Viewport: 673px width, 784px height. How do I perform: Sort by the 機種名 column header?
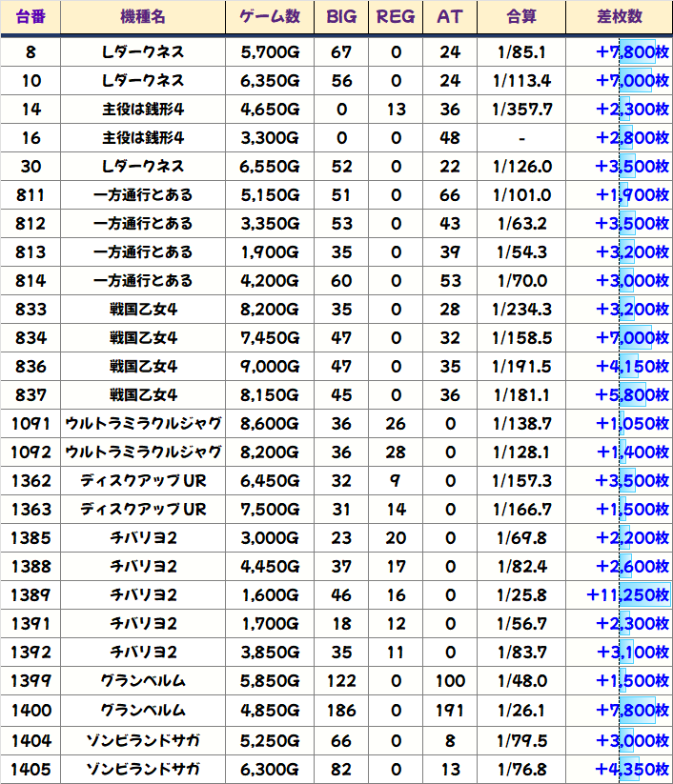tap(142, 17)
